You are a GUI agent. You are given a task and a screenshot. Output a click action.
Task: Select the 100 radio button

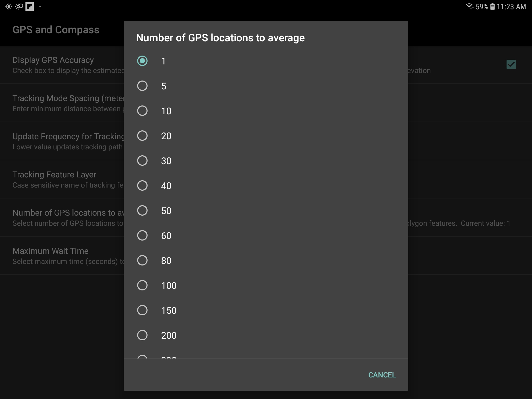click(142, 285)
